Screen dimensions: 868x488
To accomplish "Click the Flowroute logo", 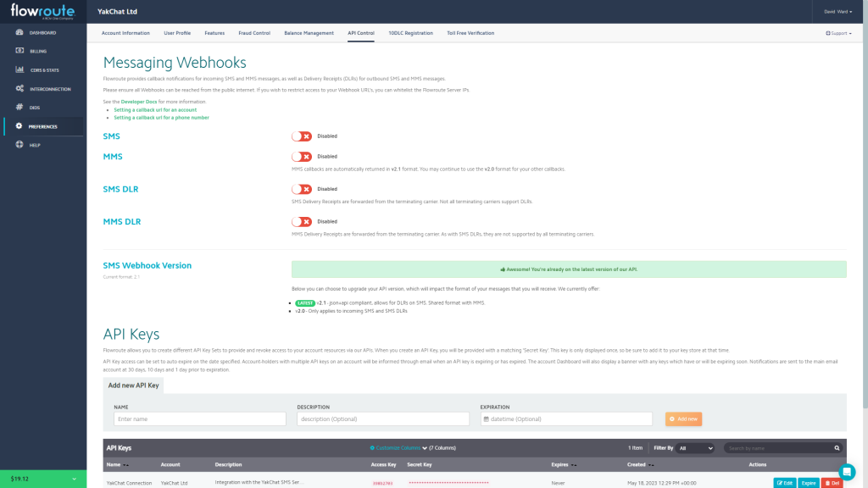I will pos(42,12).
